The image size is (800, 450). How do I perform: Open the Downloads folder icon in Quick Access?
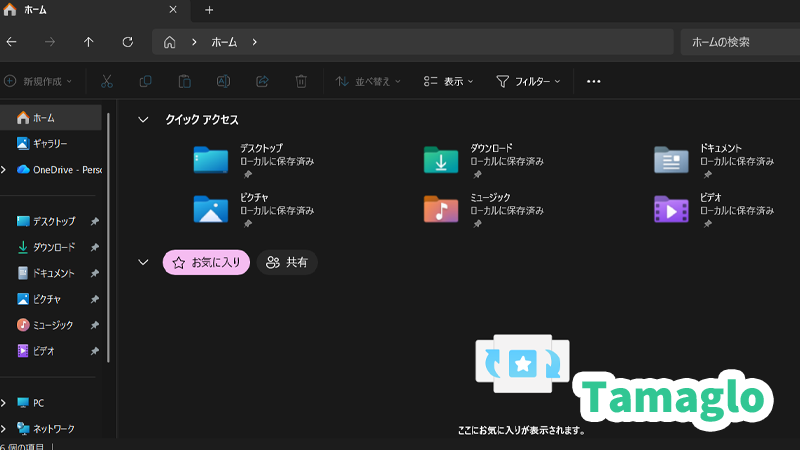[x=441, y=160]
